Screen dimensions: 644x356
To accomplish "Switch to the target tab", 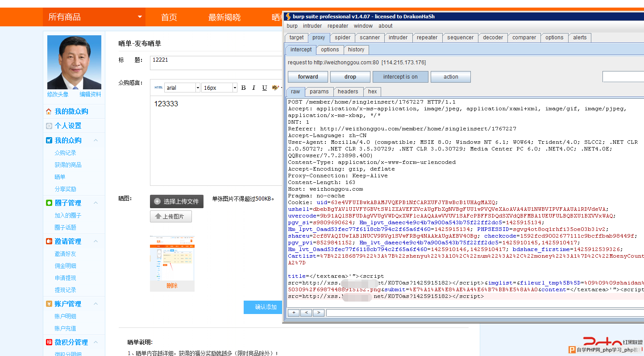I will coord(296,38).
